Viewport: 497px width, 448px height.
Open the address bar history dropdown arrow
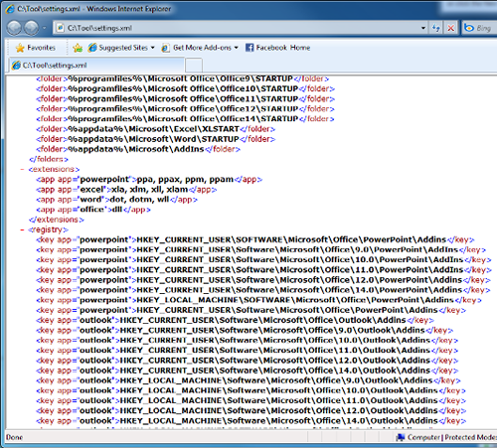click(x=423, y=28)
